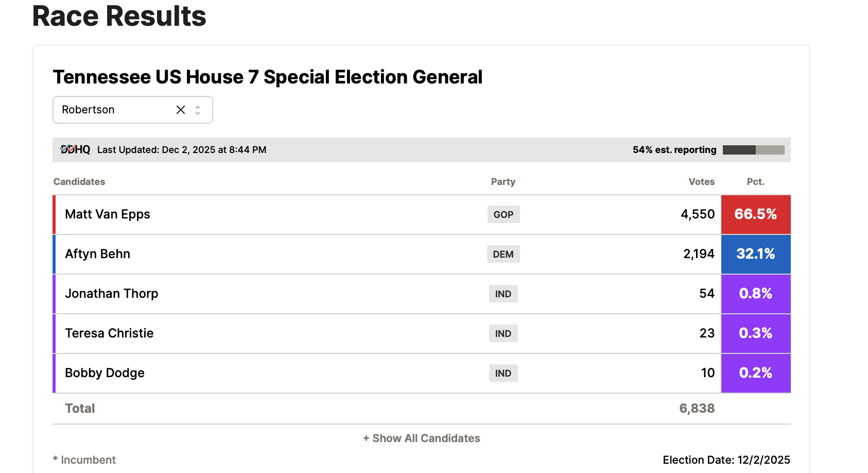Click the DDHQ logo icon
This screenshot has width=868, height=473.
click(x=75, y=150)
